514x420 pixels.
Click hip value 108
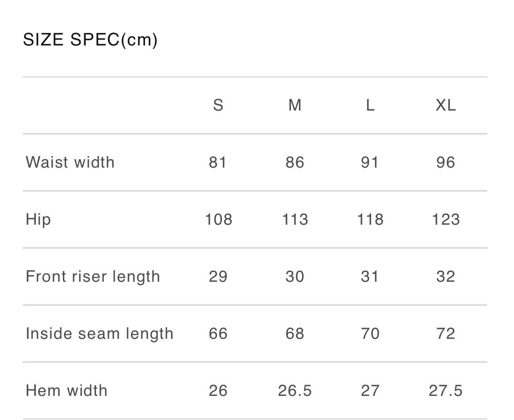[x=219, y=219]
